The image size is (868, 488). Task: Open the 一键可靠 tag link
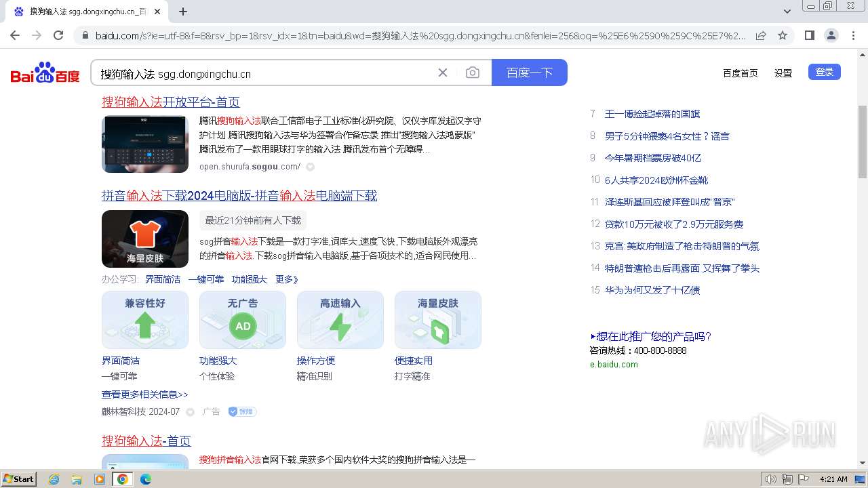click(206, 279)
